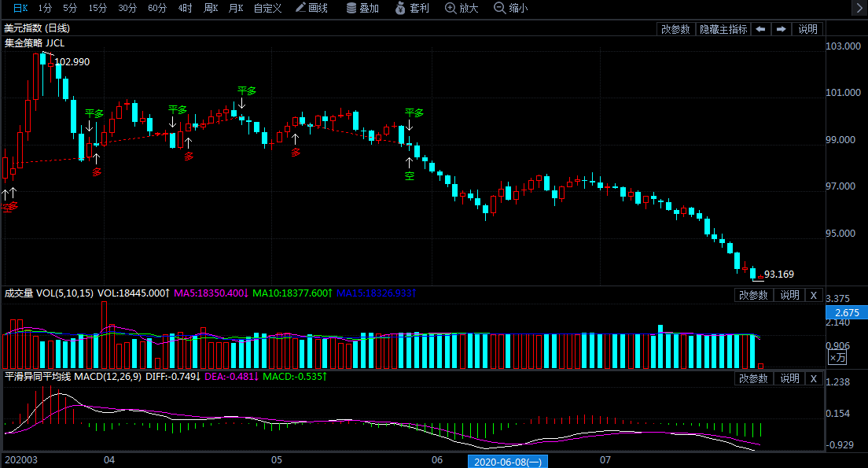Click the left arrow next to 隐藏主指标
Image resolution: width=868 pixels, height=468 pixels.
[760, 29]
